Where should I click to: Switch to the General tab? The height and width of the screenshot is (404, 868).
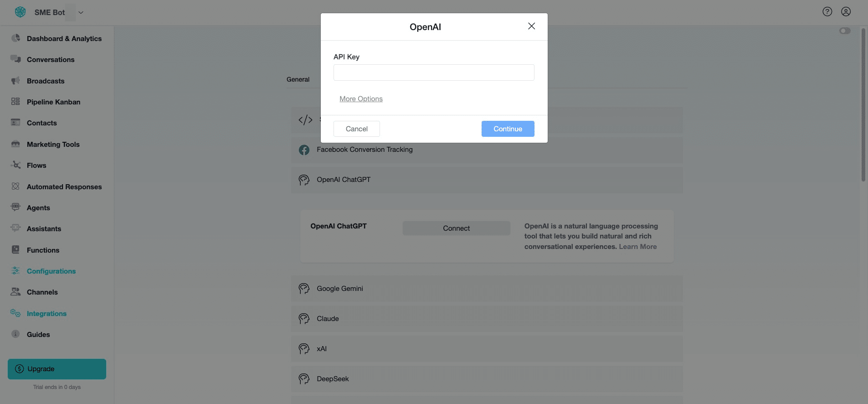point(298,79)
